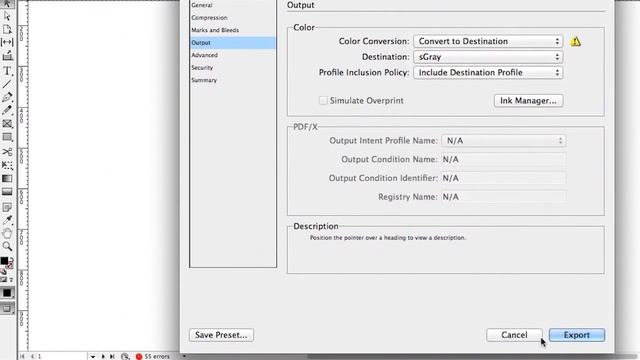Click the Cancel button
The width and height of the screenshot is (640, 360).
pos(514,335)
